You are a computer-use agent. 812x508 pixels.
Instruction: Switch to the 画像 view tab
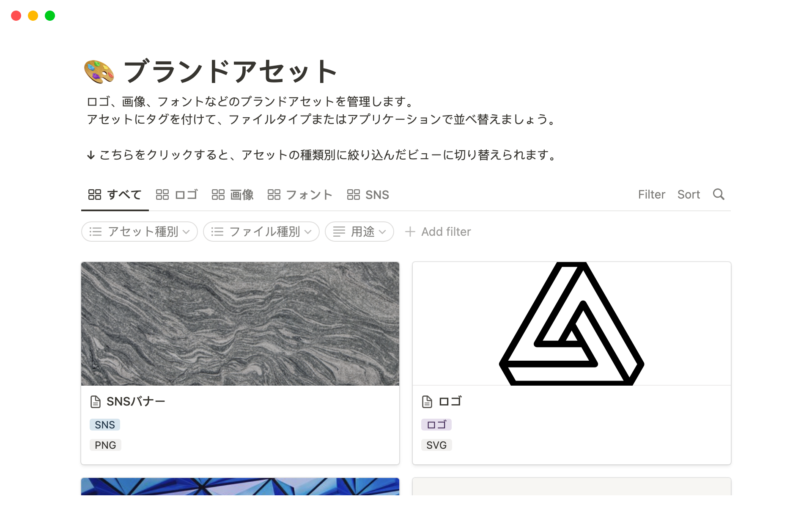tap(233, 195)
